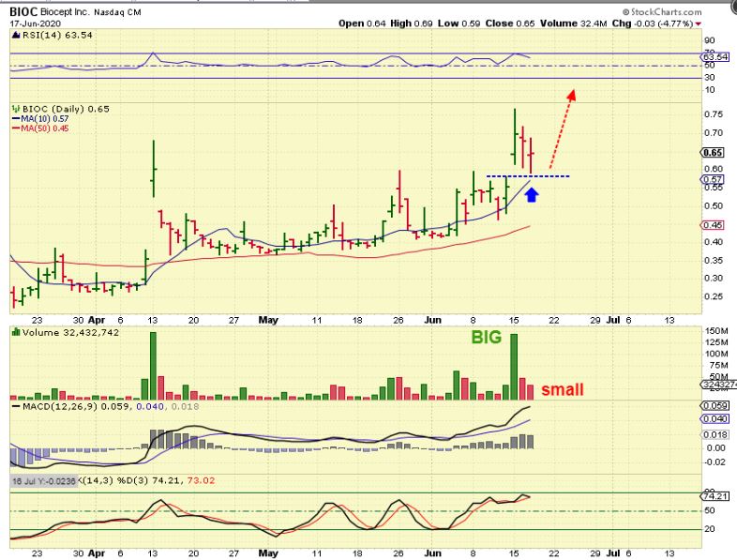Click the 74.21 stochastic axis tag
Screen dimensions: 737x560
click(714, 496)
